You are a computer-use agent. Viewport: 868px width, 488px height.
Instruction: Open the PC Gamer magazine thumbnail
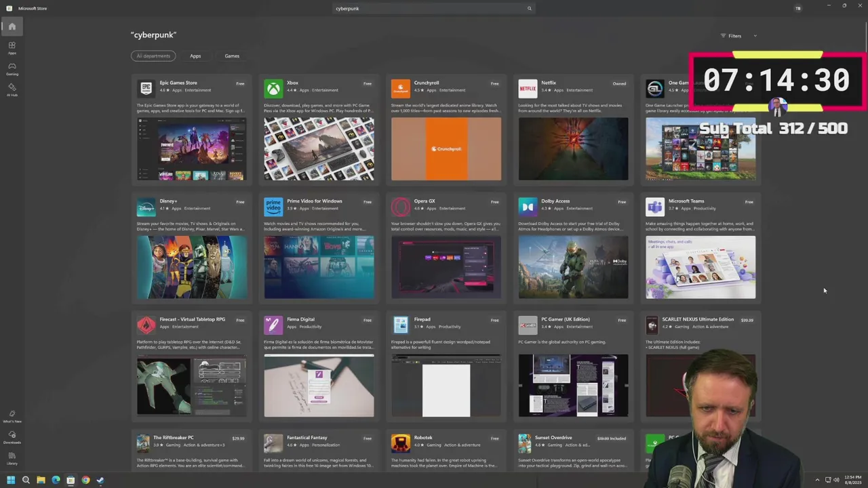(x=573, y=386)
